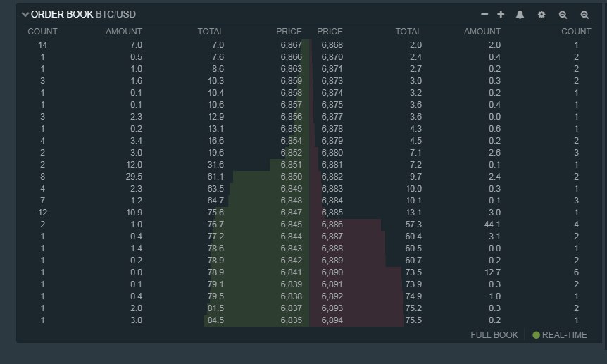Click the ask COUNT column header
This screenshot has height=364, width=607.
[x=576, y=32]
